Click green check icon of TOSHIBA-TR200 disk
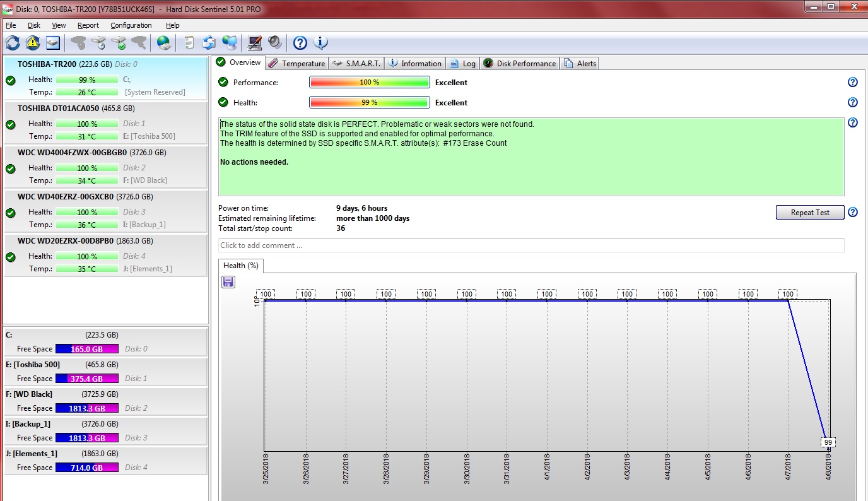The height and width of the screenshot is (501, 868). click(x=11, y=80)
